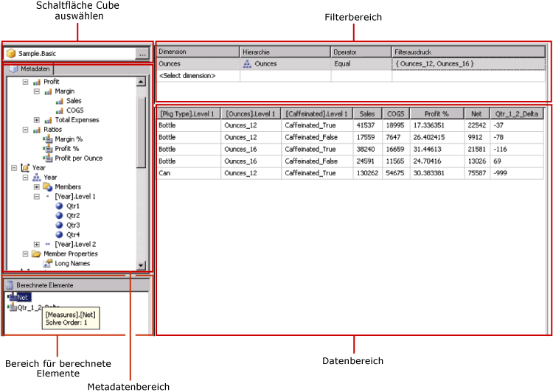553x392 pixels.
Task: Click the Profit measure icon
Action: [x=37, y=82]
